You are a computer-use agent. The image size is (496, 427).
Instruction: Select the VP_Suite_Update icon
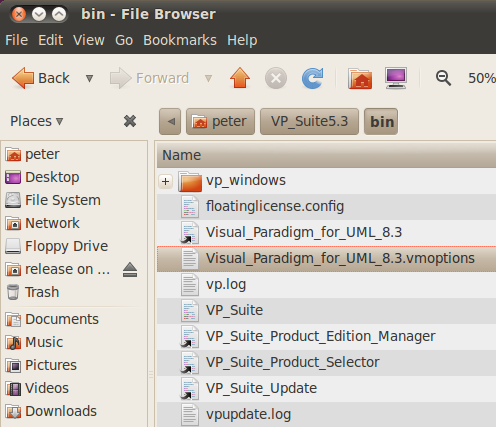click(190, 389)
